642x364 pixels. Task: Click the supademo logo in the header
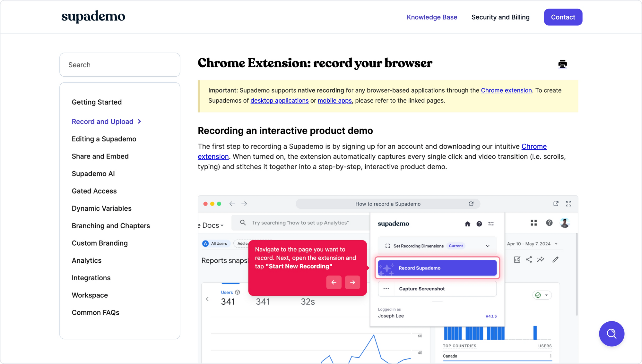click(93, 17)
